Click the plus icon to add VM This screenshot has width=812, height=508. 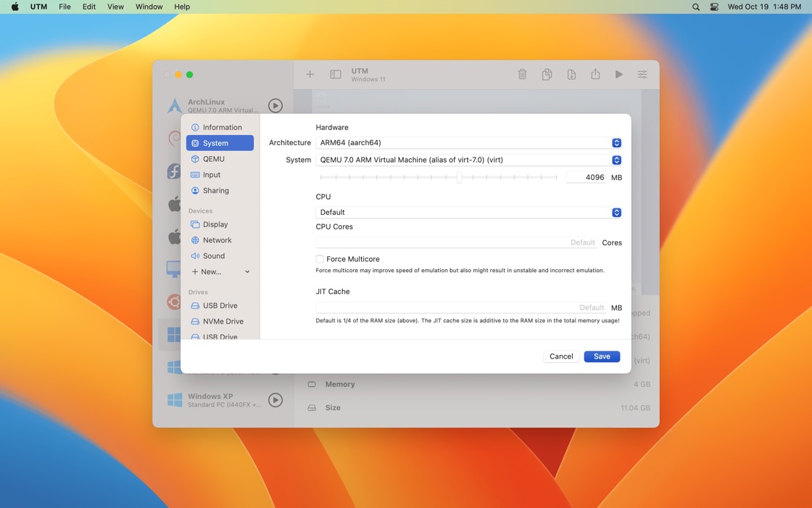pos(310,74)
